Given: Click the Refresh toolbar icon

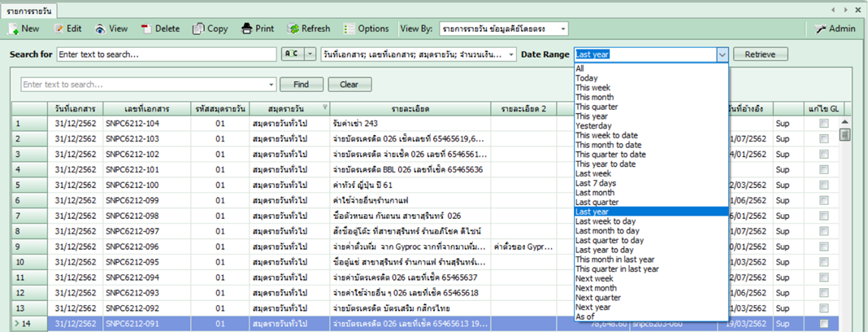Looking at the screenshot, I should coord(293,28).
